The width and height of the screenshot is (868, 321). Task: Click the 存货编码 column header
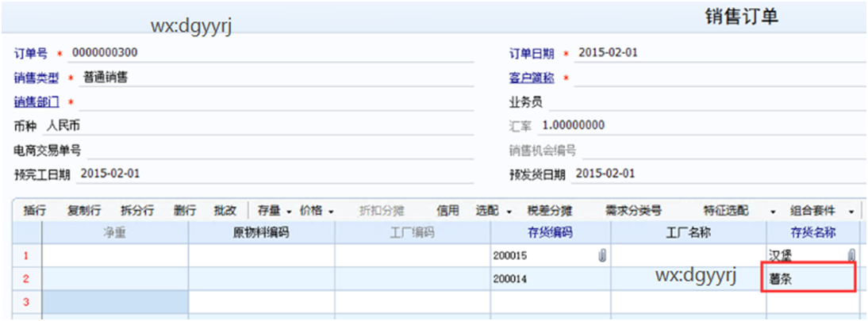(551, 233)
